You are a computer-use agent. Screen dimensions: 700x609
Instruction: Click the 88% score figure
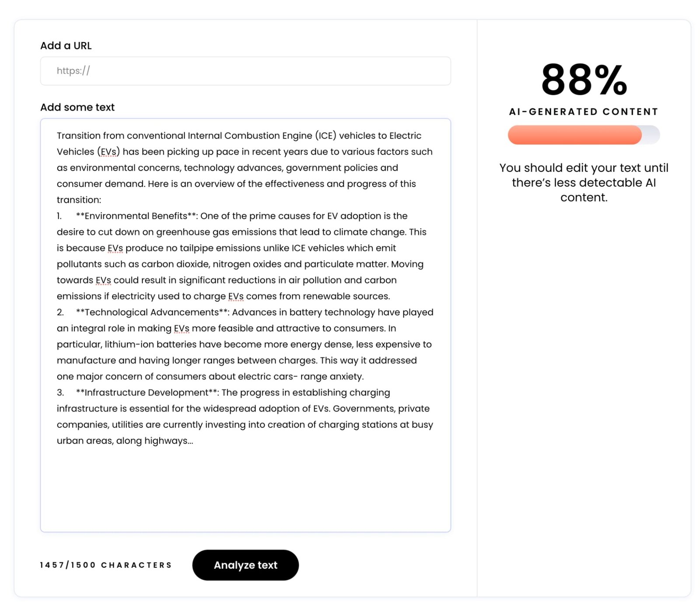pos(584,80)
